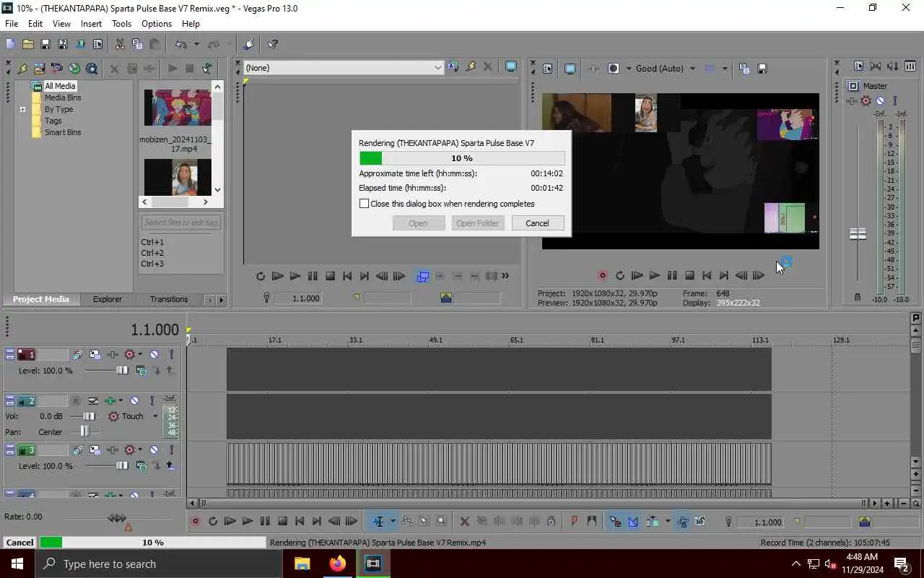Click the Cancel button in status bar
The width and height of the screenshot is (924, 578).
click(19, 543)
